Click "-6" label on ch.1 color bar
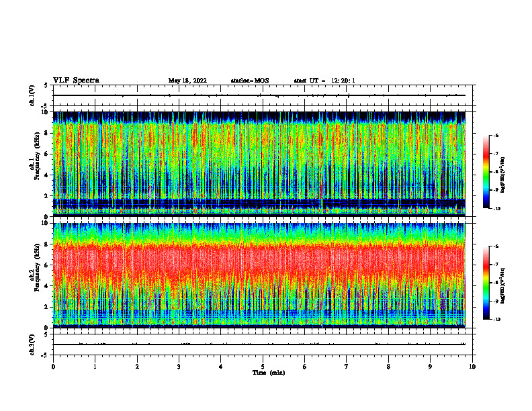Viewport: 532px width, 411px height. [496, 136]
